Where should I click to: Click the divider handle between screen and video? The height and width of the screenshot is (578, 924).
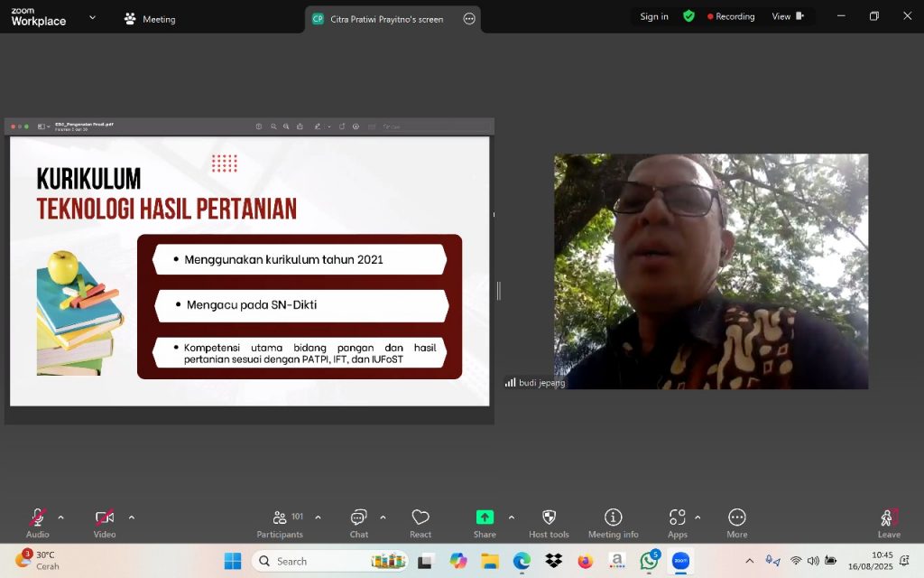tap(498, 291)
